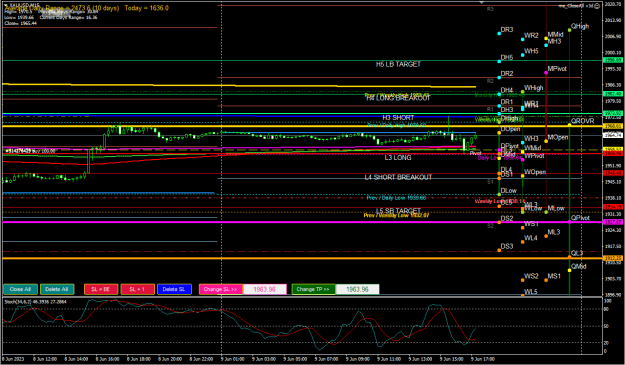Click the Average Daily Range header text
This screenshot has height=365, width=625.
coord(86,8)
